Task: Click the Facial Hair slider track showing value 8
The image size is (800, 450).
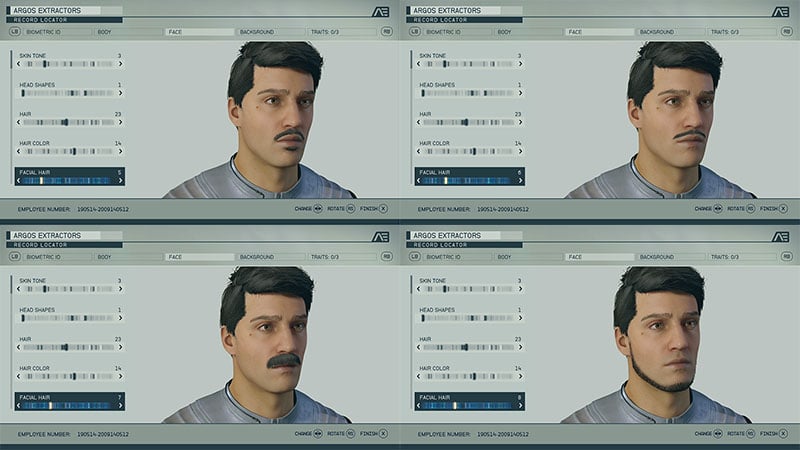Action: pos(469,406)
